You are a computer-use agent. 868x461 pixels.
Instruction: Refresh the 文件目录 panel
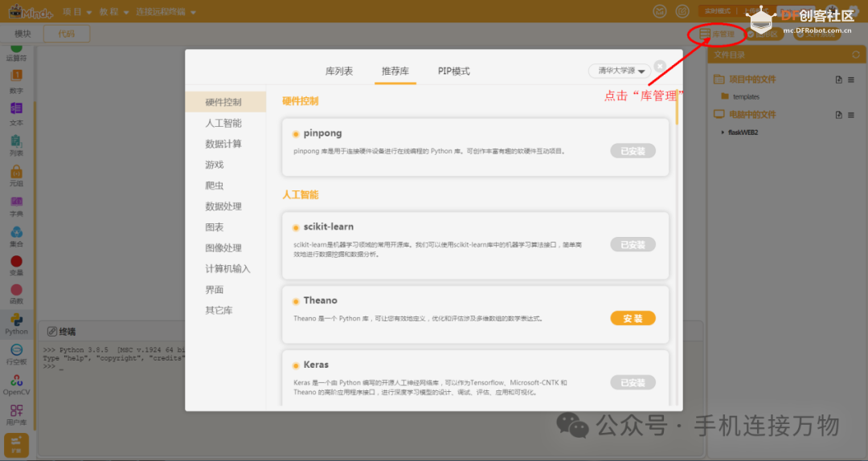[x=856, y=55]
